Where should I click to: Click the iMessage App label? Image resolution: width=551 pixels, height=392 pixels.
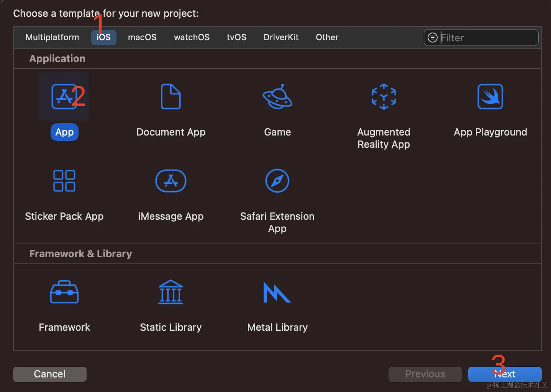tap(171, 216)
